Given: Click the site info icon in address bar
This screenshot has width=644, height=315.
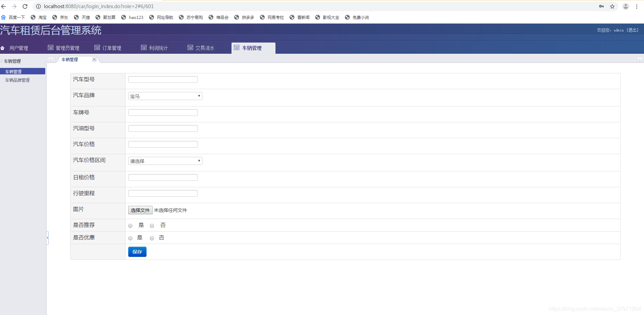Looking at the screenshot, I should click(38, 6).
